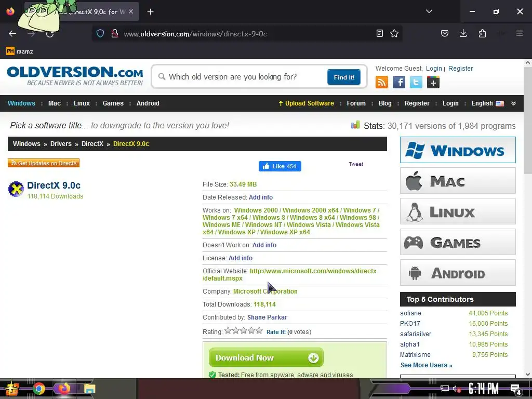The image size is (532, 399).
Task: Open the Windows category banner in sidebar
Action: (458, 150)
